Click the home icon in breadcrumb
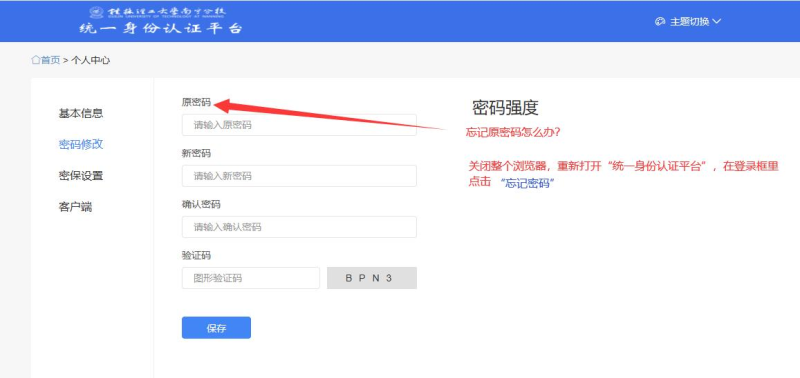 tap(36, 60)
